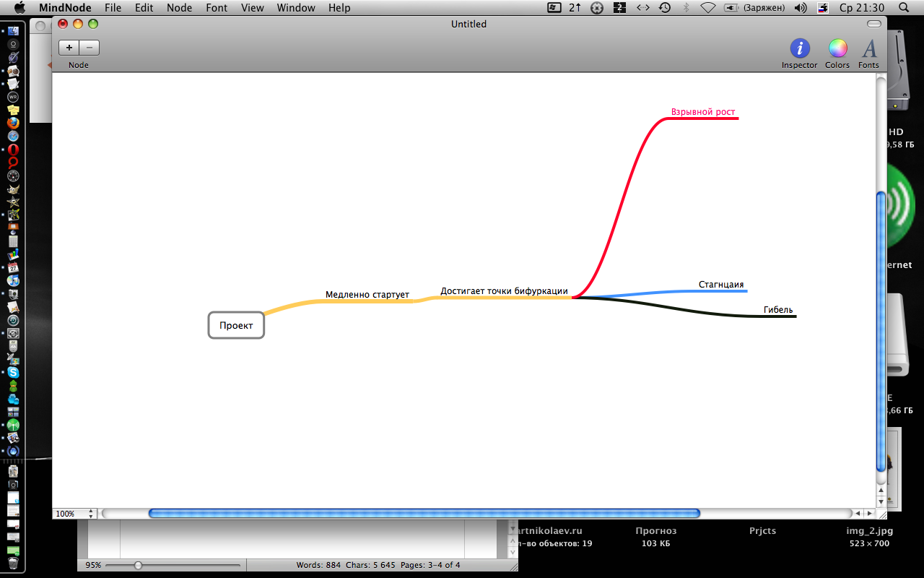
Task: Open Firefox from the Dock
Action: (13, 123)
